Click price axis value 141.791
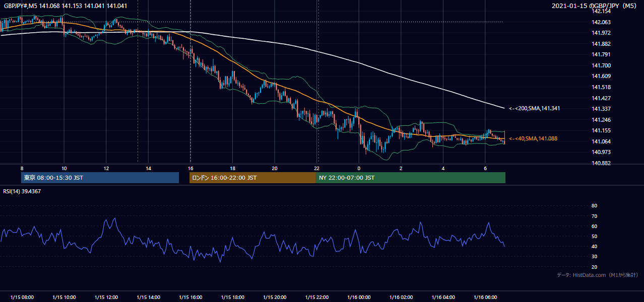This screenshot has width=644, height=302. [x=601, y=54]
